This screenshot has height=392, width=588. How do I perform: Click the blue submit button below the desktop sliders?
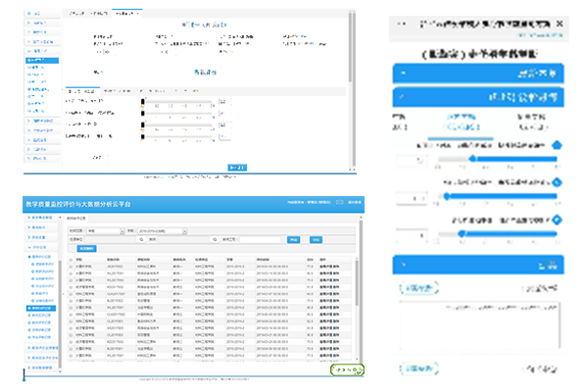click(238, 168)
